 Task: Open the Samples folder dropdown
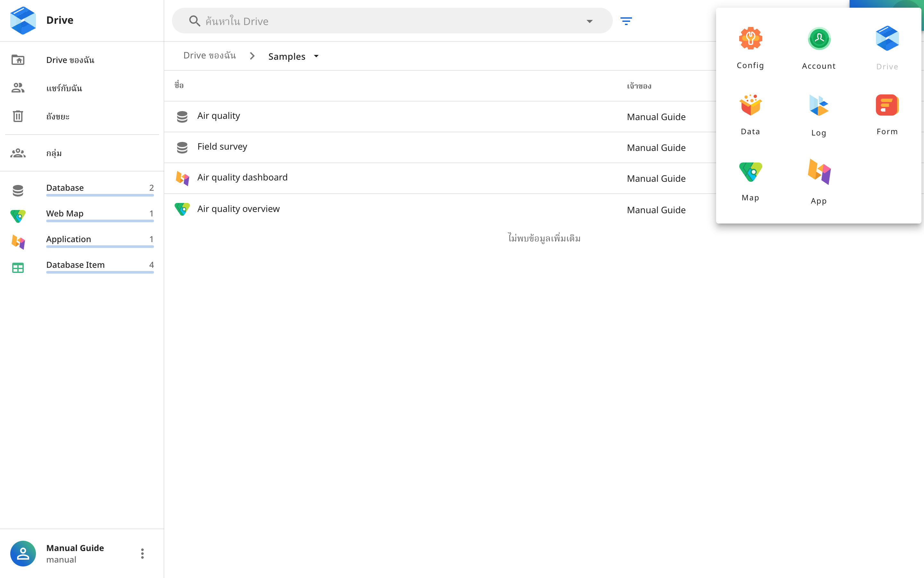(x=316, y=56)
